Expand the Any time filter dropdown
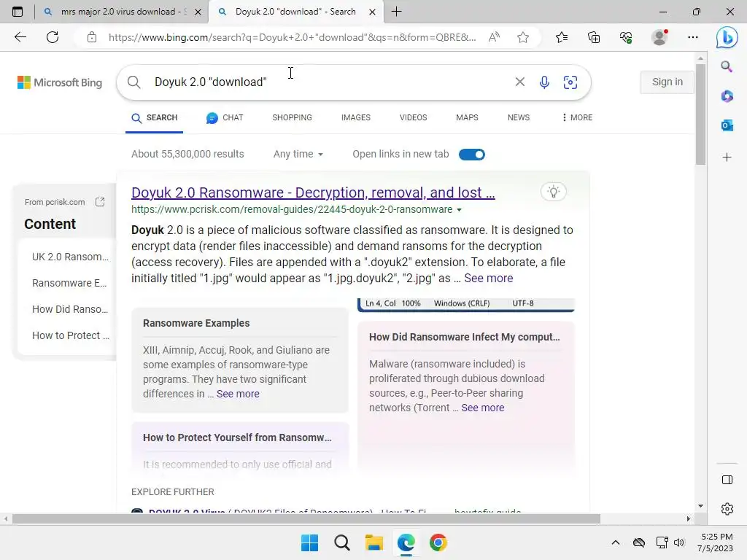This screenshot has height=560, width=747. 298,154
